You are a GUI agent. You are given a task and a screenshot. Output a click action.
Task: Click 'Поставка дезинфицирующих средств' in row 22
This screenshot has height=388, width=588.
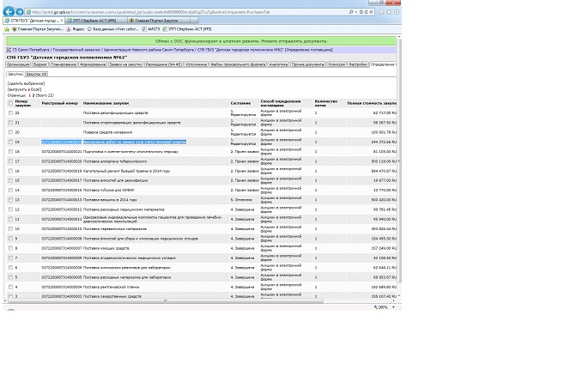[x=116, y=112]
